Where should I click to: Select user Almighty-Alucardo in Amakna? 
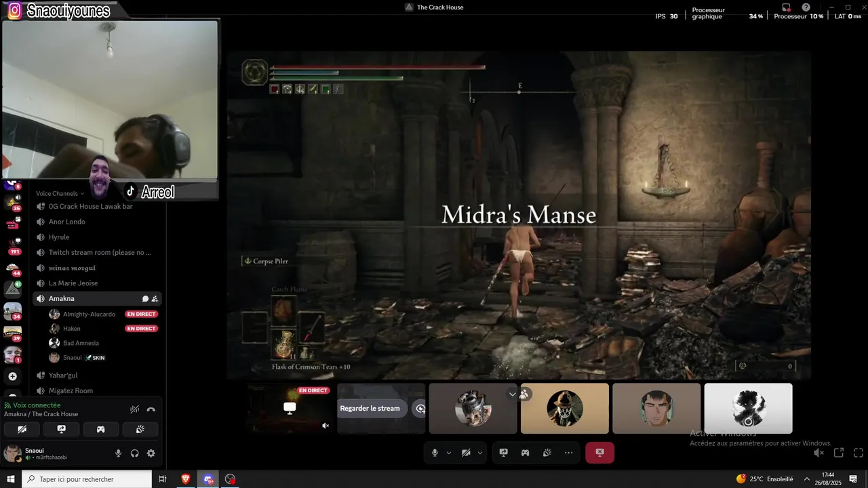click(x=89, y=314)
